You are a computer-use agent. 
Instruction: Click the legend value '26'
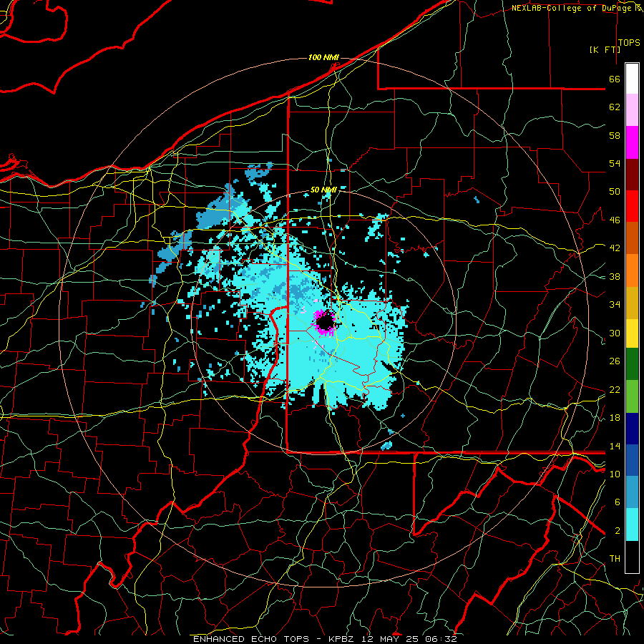coord(615,361)
